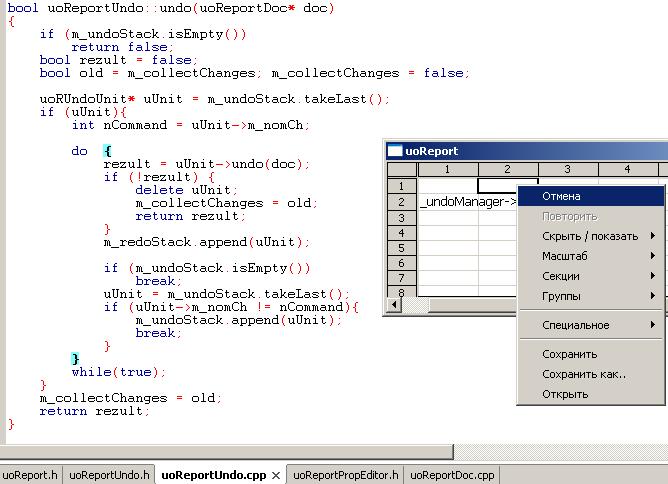Image resolution: width=668 pixels, height=484 pixels.
Task: Select column 2 header in uoReport
Action: click(x=507, y=169)
